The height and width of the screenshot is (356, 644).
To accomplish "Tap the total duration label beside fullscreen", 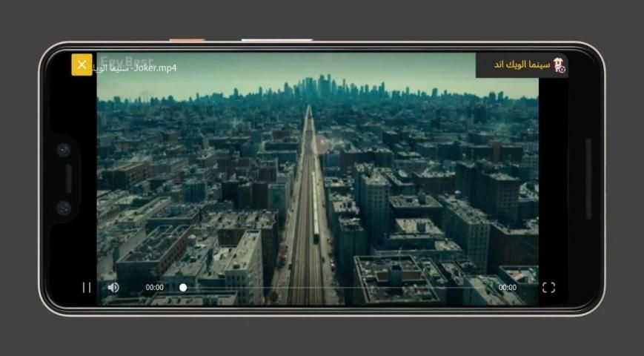I will pyautogui.click(x=508, y=288).
